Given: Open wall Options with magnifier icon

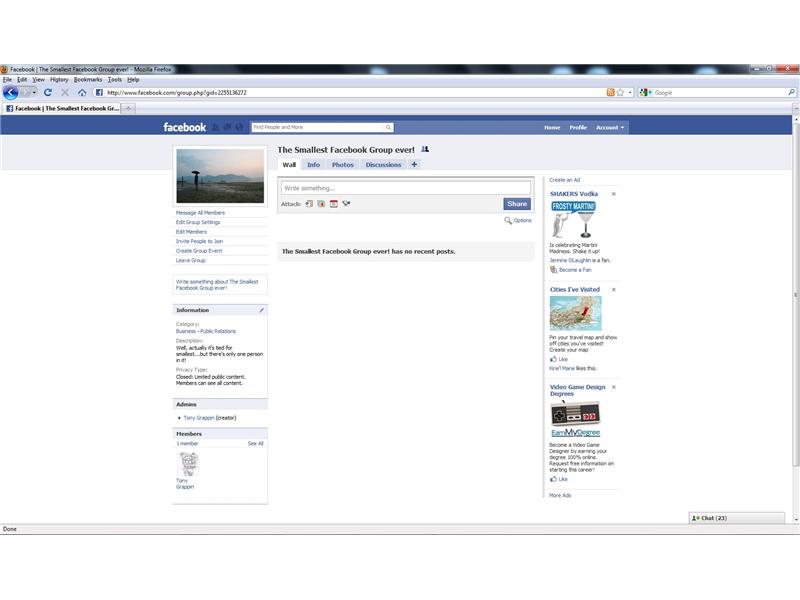Looking at the screenshot, I should [518, 220].
